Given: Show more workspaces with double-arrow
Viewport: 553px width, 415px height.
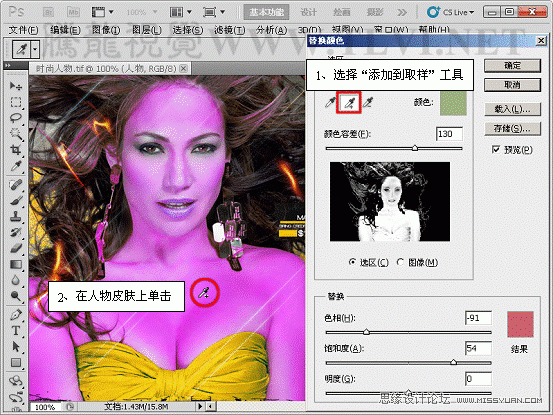Looking at the screenshot, I should pyautogui.click(x=402, y=12).
